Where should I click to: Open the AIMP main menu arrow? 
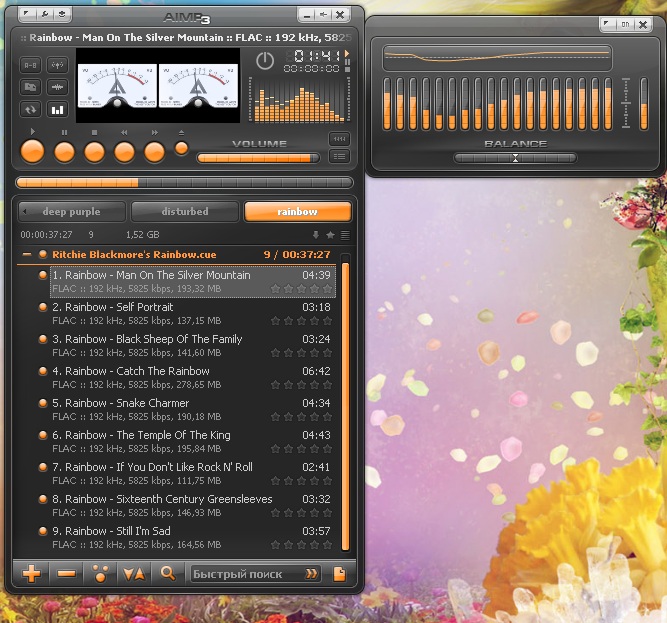27,14
